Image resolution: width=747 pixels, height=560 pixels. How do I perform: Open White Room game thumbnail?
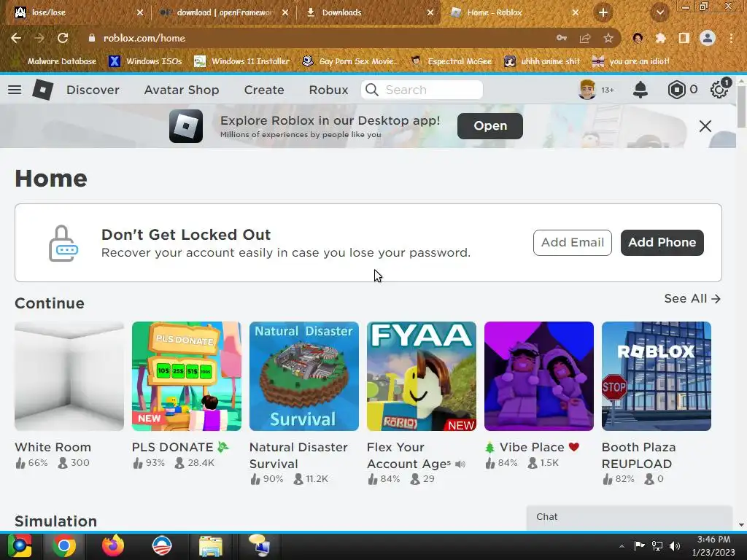tap(69, 376)
